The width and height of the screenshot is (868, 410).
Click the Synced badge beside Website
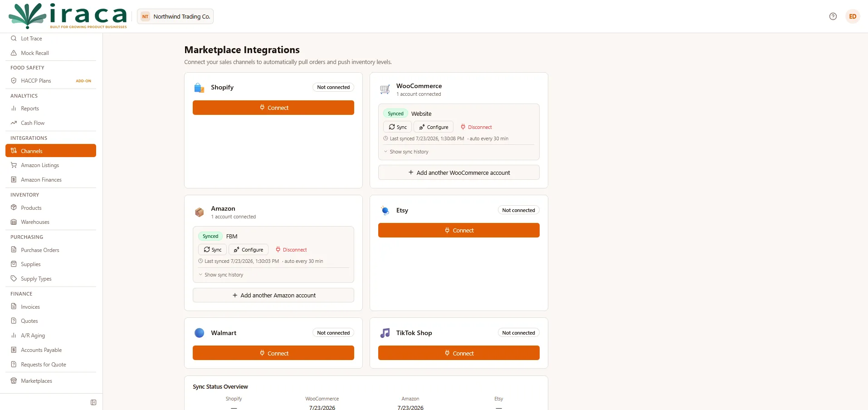(x=395, y=114)
